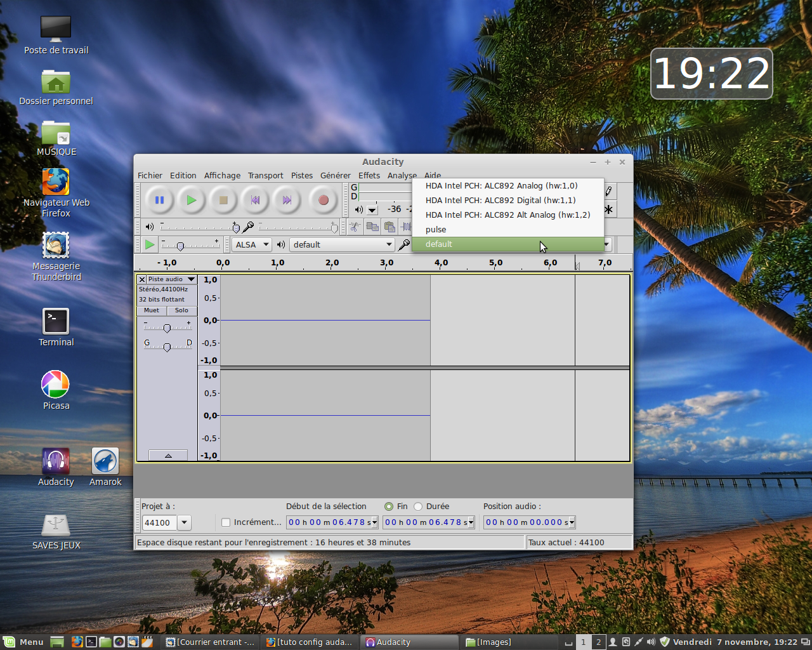Click the Trim audio icon
This screenshot has height=650, width=812.
coord(406,227)
